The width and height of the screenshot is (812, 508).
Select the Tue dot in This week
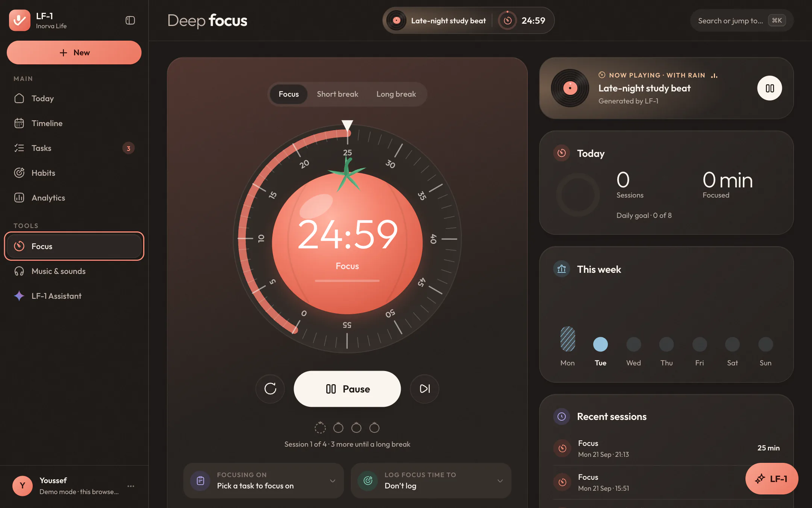pyautogui.click(x=600, y=344)
